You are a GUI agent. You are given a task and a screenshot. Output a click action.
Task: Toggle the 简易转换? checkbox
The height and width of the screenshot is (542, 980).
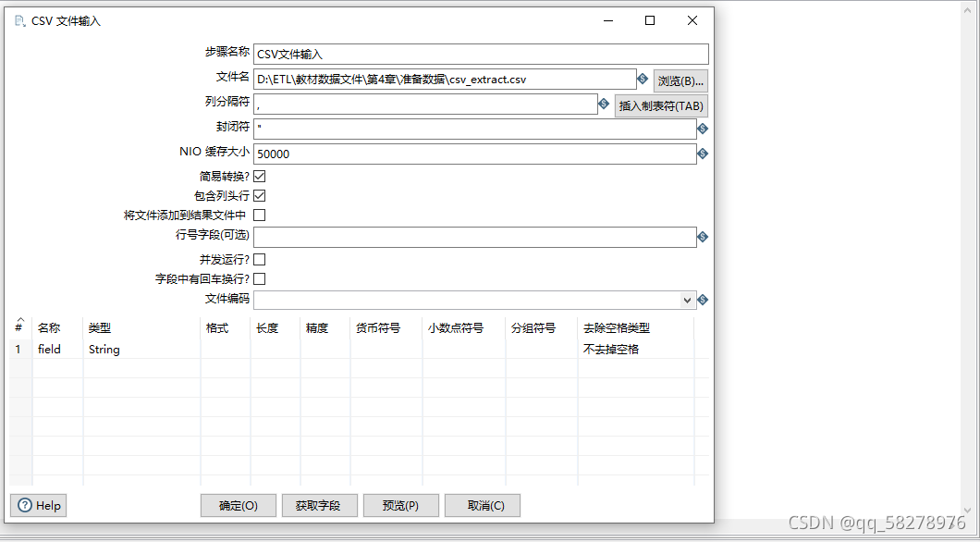(x=260, y=177)
